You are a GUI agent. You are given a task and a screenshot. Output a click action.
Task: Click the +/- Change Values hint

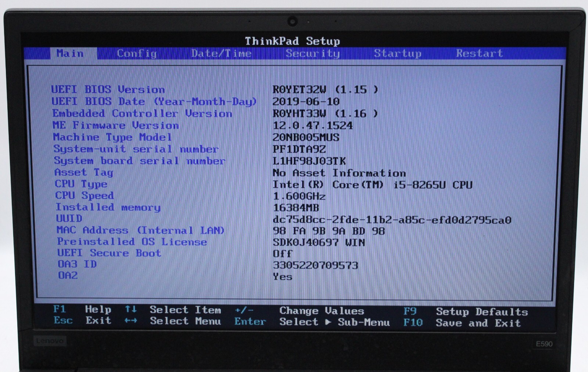point(300,311)
